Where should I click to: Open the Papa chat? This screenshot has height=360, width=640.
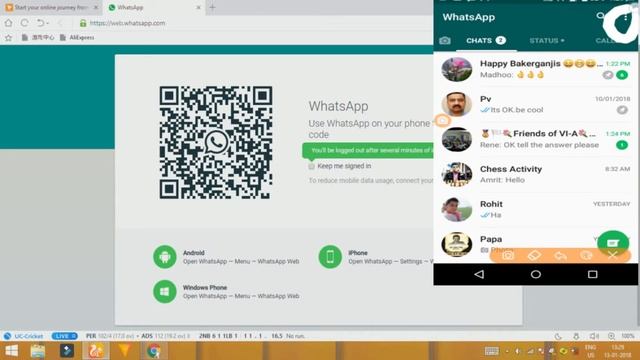pyautogui.click(x=536, y=244)
